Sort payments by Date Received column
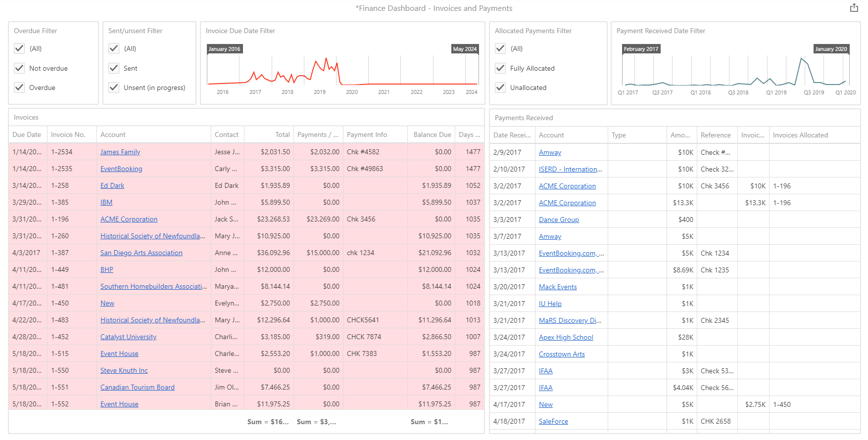868x440 pixels. click(x=512, y=135)
